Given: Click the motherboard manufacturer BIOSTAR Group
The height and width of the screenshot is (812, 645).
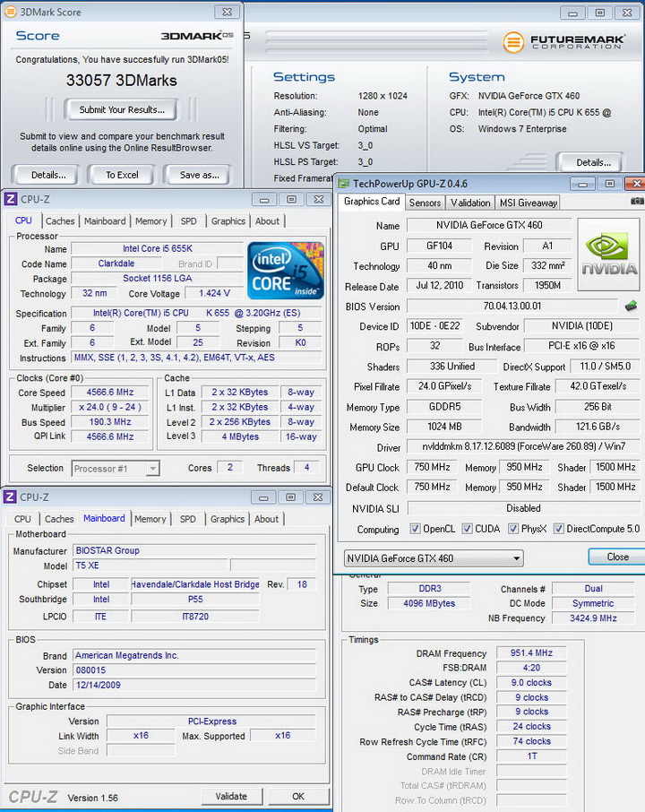Looking at the screenshot, I should click(x=194, y=550).
